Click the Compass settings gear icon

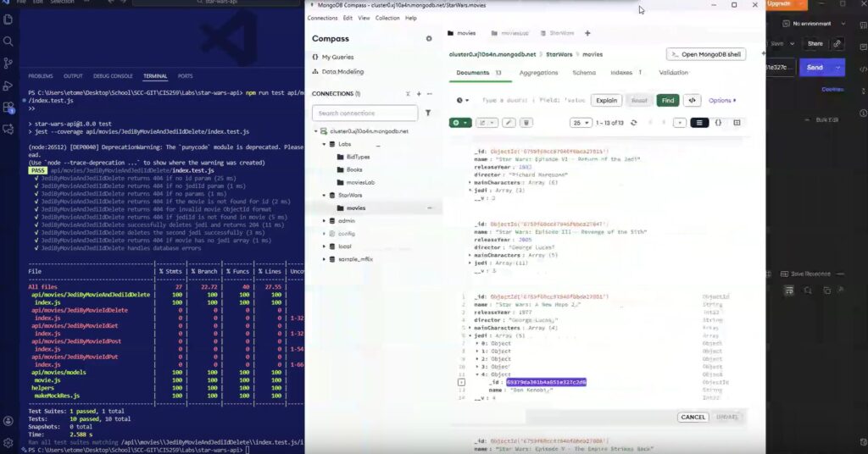(x=429, y=39)
